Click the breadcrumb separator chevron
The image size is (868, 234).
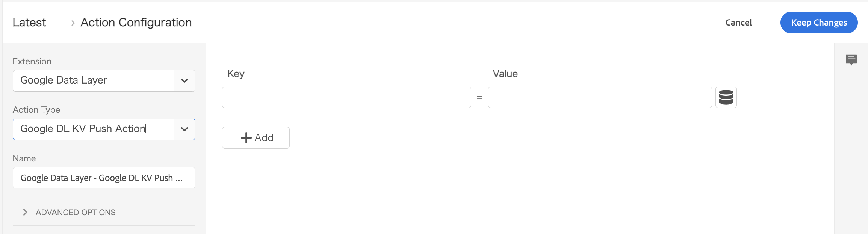pos(73,23)
